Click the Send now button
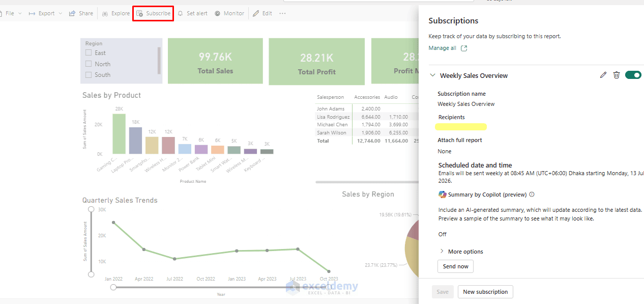Viewport: 644px width, 304px height. (455, 266)
